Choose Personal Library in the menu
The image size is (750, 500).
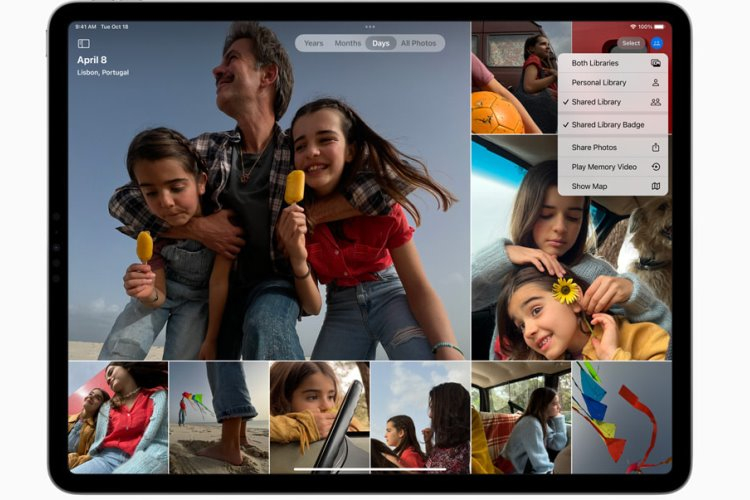click(599, 83)
